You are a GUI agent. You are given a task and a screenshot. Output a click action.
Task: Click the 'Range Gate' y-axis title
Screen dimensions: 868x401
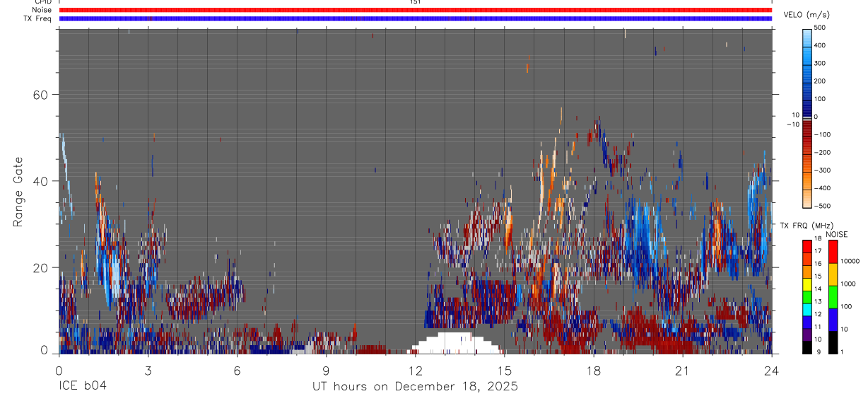click(x=18, y=192)
